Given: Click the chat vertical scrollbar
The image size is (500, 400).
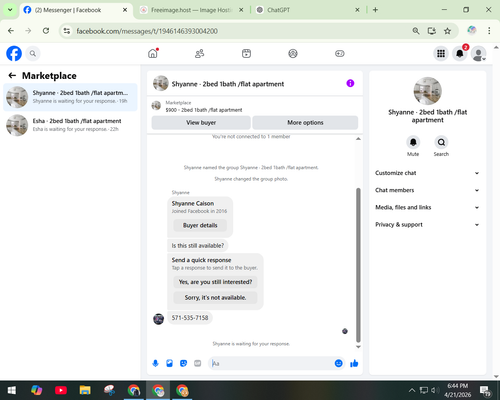Looking at the screenshot, I should coord(358,265).
